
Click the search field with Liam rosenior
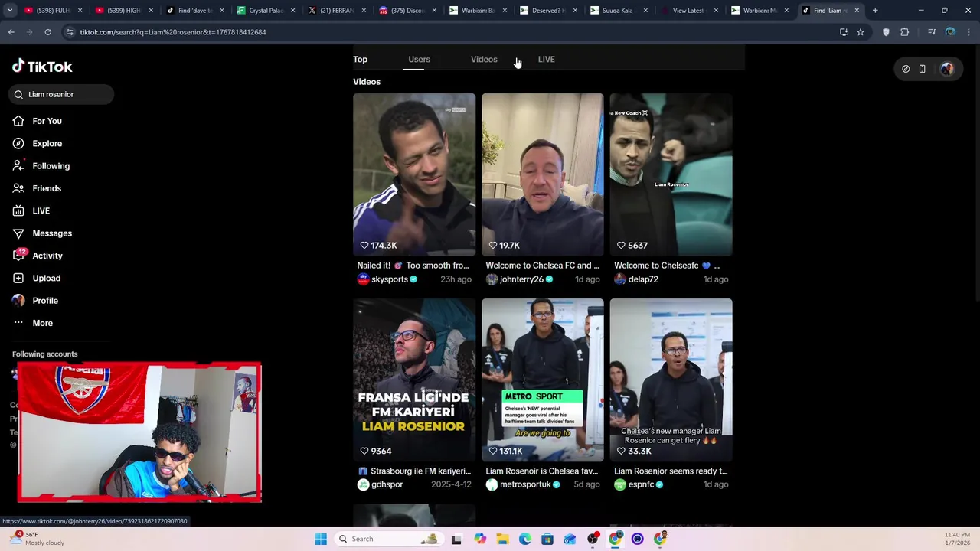(63, 94)
